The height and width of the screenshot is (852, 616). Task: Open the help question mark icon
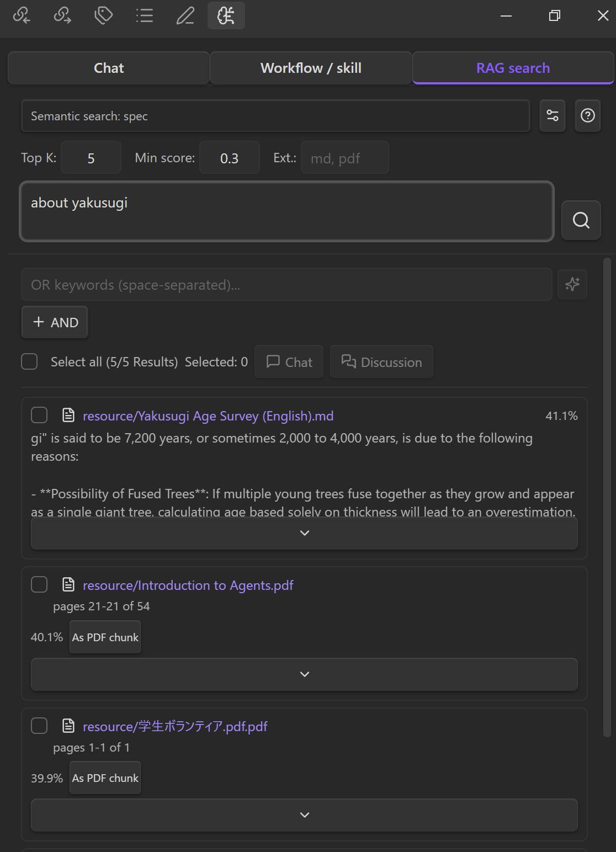pos(588,115)
